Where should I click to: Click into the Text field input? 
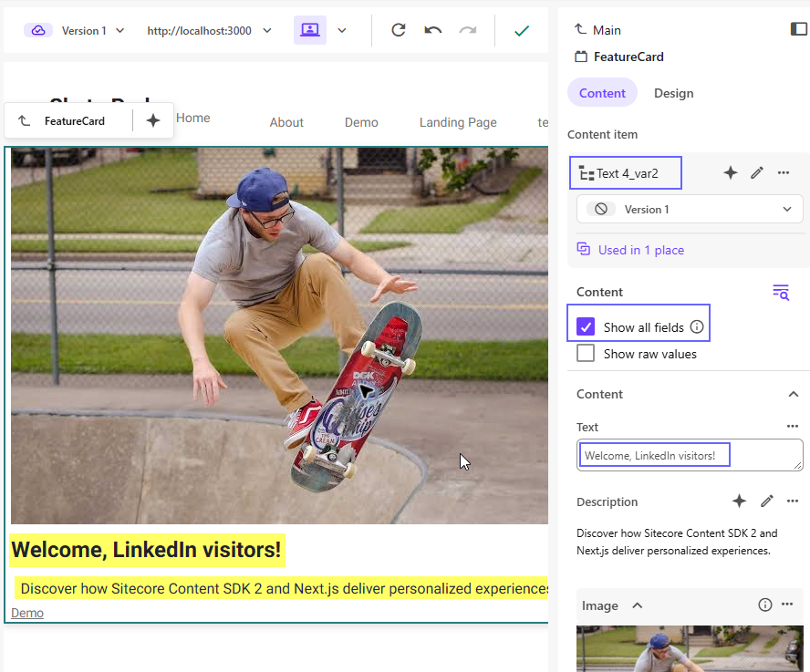(690, 455)
